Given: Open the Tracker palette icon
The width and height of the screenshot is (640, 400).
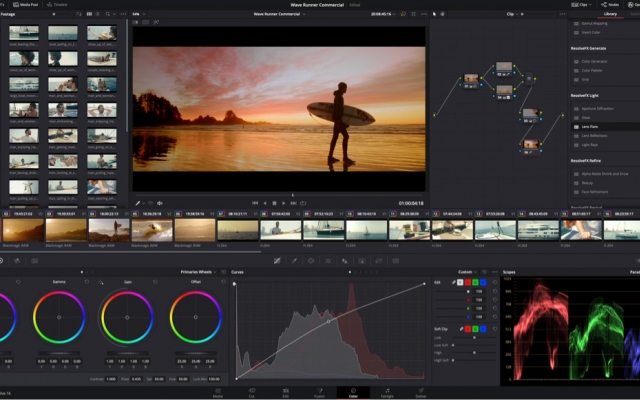Looking at the screenshot, I should pos(328,260).
